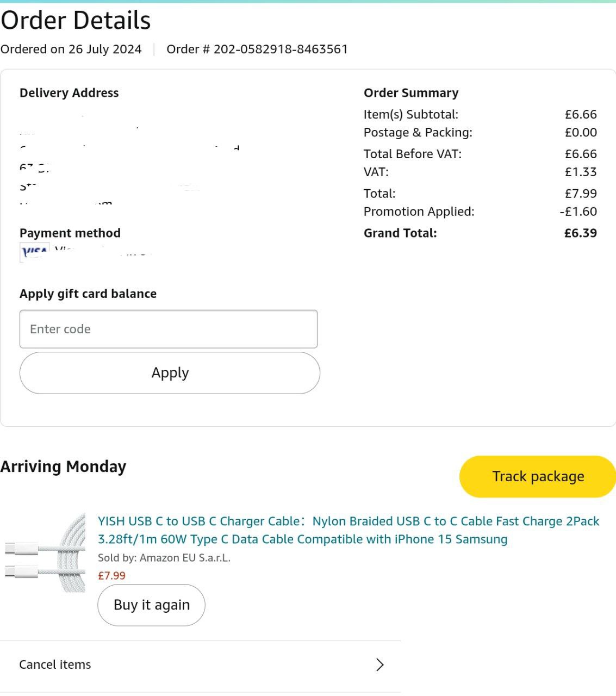The image size is (616, 696).
Task: Click the order number 202-0582918-8463561
Action: pos(257,49)
